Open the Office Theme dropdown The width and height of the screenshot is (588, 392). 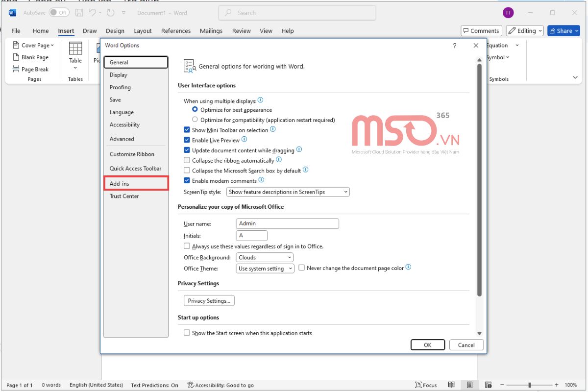click(265, 269)
